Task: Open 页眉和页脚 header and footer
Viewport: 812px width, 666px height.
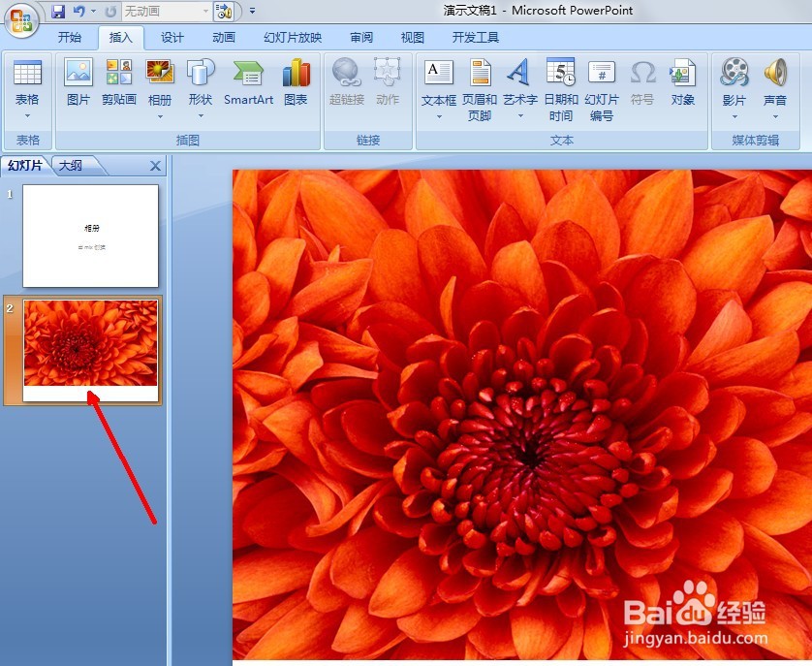Action: click(x=480, y=89)
